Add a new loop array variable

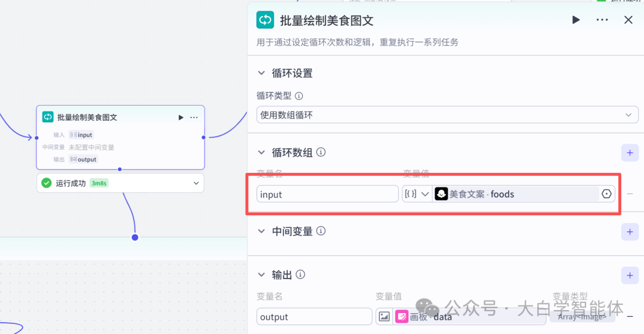(630, 153)
